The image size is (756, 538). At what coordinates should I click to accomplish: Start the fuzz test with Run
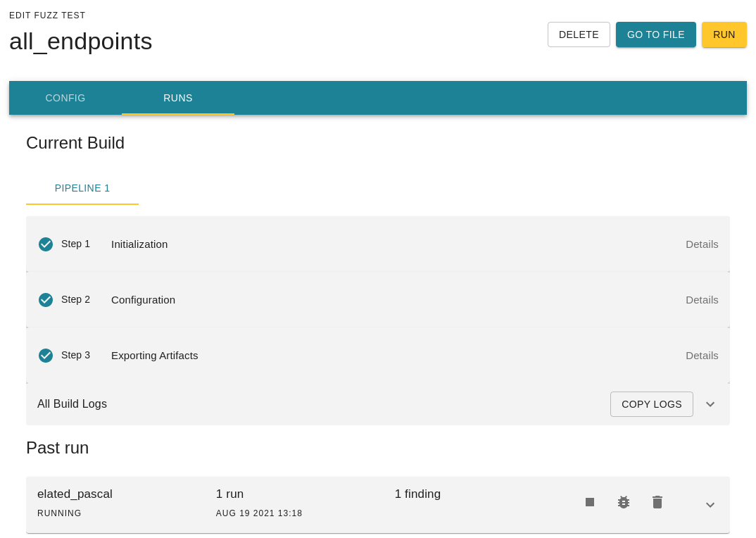tap(724, 35)
